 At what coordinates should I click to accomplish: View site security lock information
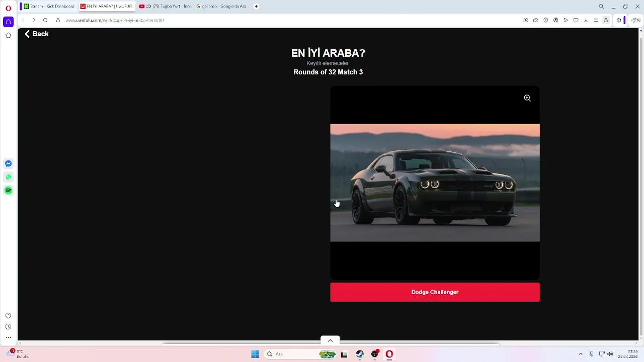coord(58,20)
